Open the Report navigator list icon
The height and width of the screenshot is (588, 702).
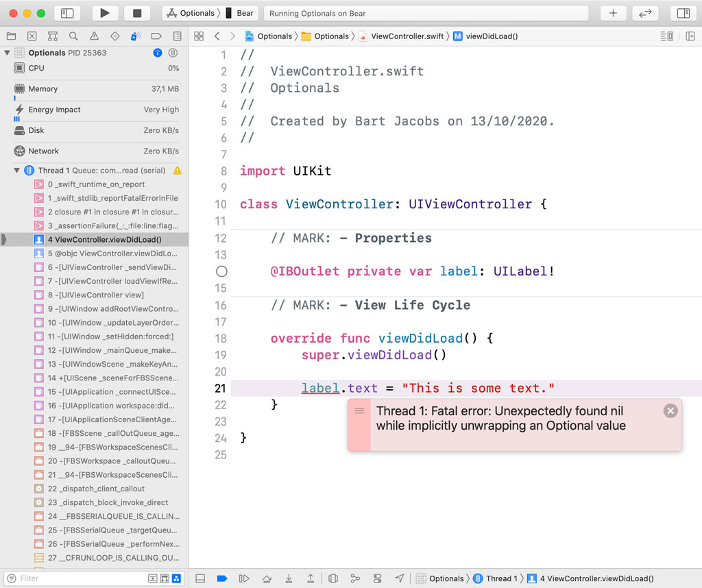pyautogui.click(x=176, y=36)
